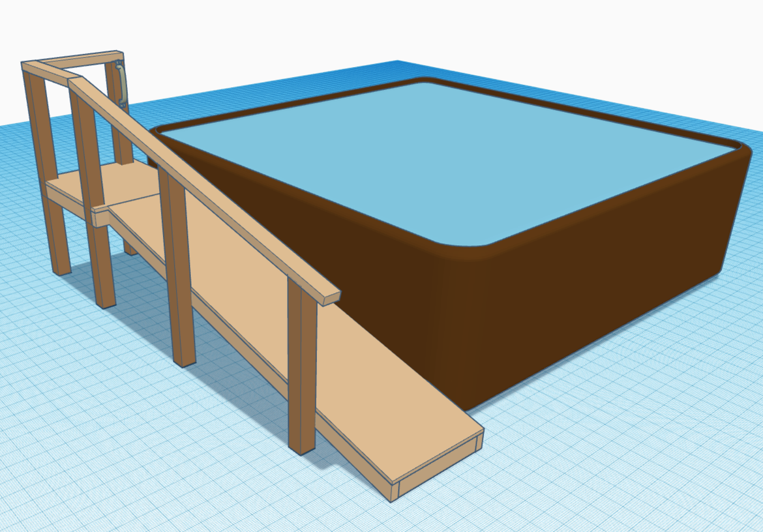Select the post at the top of the sloped handrail
Image resolution: width=763 pixels, height=532 pixels.
point(93,196)
